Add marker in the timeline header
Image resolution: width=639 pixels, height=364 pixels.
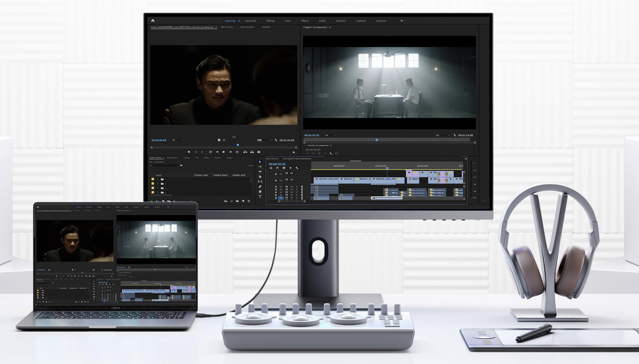[x=290, y=168]
